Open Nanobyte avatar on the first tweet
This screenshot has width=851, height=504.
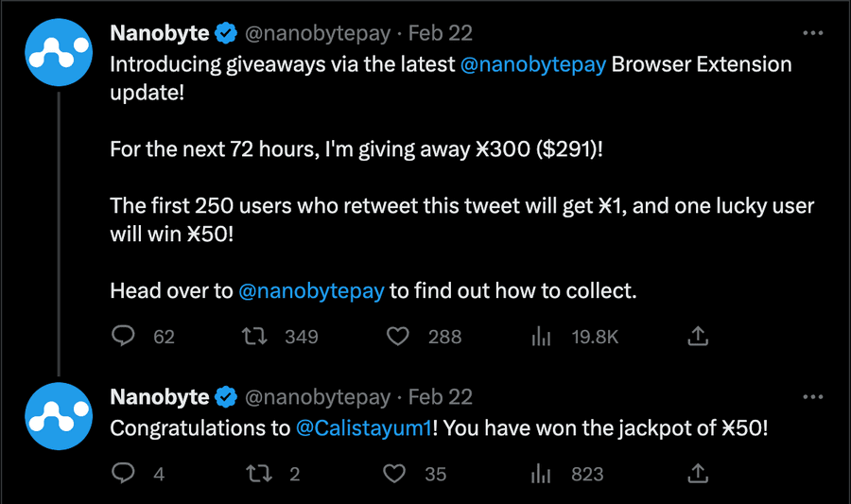tap(59, 52)
